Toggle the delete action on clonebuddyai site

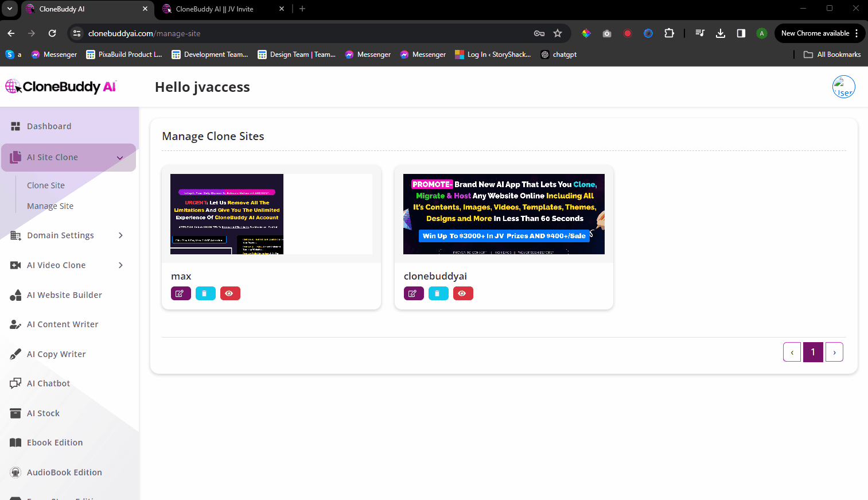[x=438, y=293]
